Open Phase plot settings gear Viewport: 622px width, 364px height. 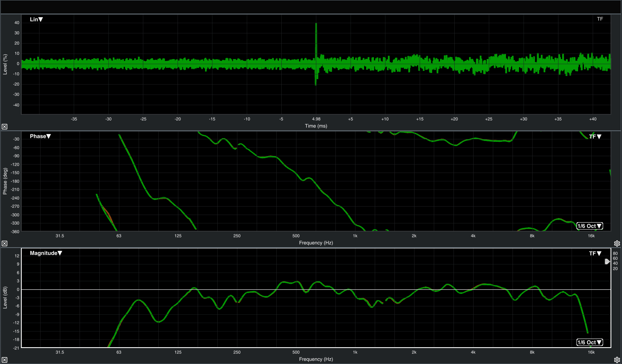click(x=617, y=243)
